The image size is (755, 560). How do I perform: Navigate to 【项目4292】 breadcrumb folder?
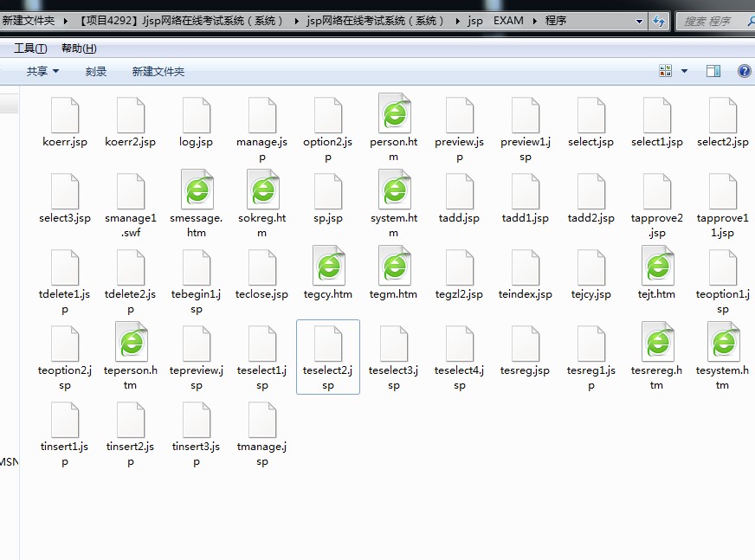(182, 21)
